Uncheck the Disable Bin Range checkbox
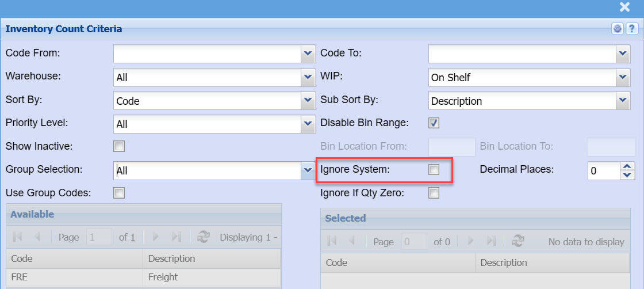 point(434,123)
